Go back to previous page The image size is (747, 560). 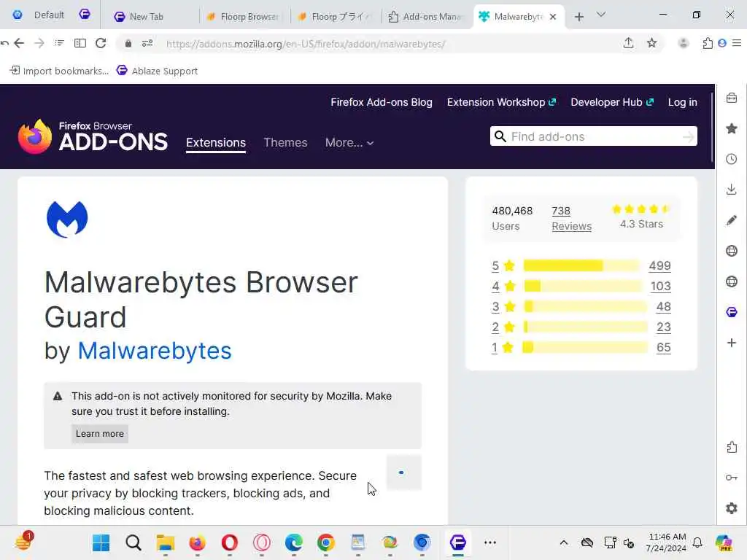click(19, 43)
